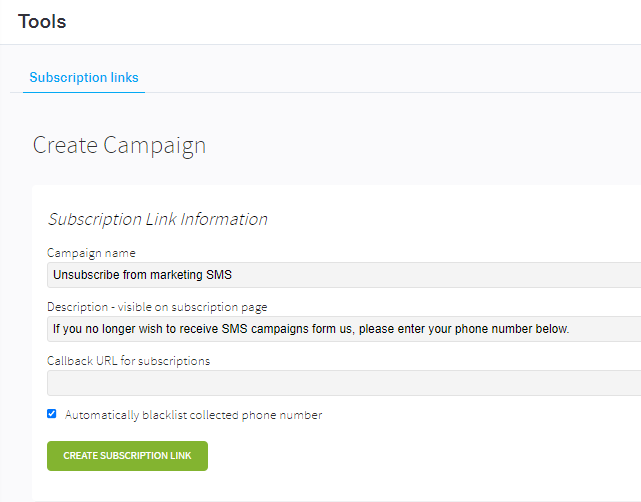The image size is (641, 502).
Task: Focus the Campaign name input field
Action: [x=344, y=275]
